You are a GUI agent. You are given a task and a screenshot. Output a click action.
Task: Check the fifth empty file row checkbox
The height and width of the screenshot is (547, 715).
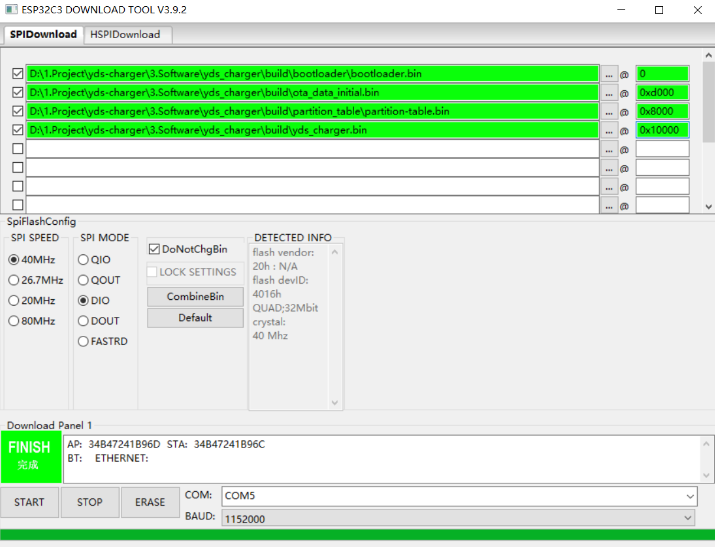click(x=18, y=149)
